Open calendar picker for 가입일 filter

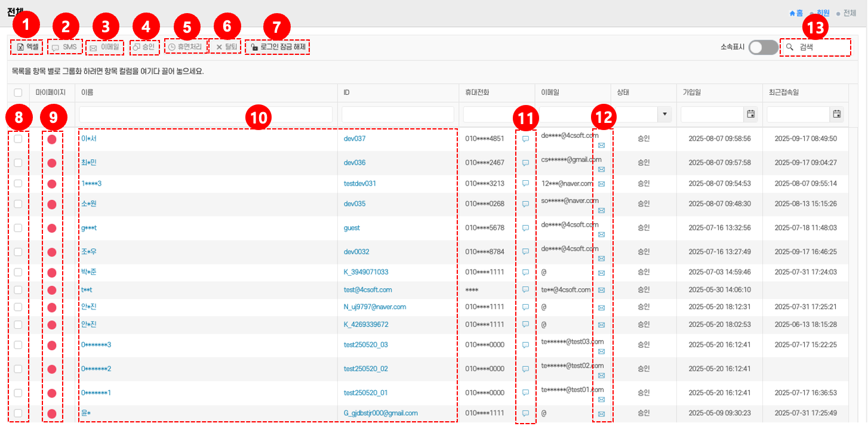click(x=751, y=114)
